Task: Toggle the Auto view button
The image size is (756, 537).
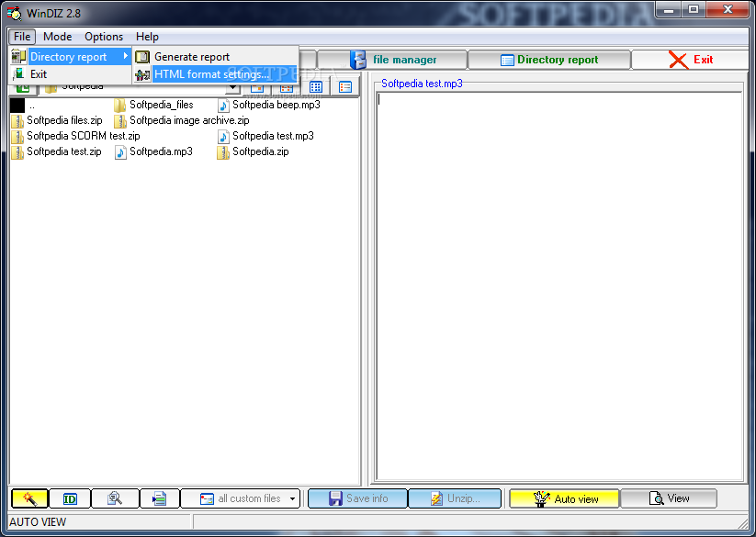Action: (564, 498)
